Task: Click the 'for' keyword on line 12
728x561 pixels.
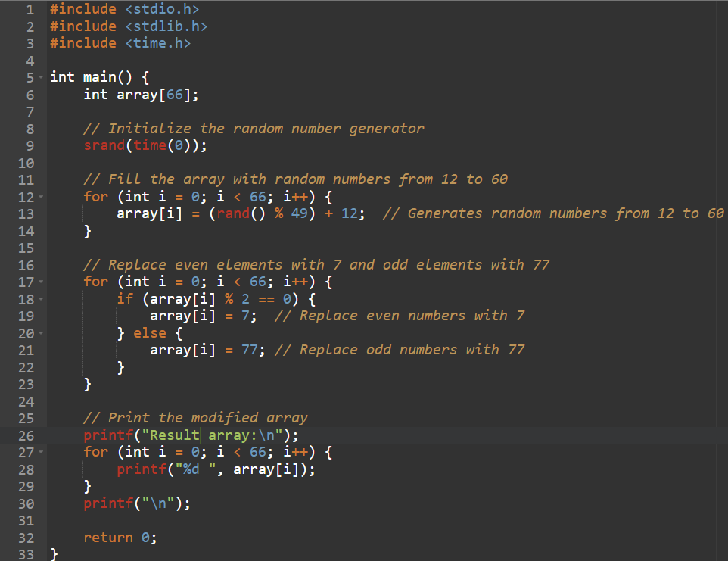Action: 95,197
